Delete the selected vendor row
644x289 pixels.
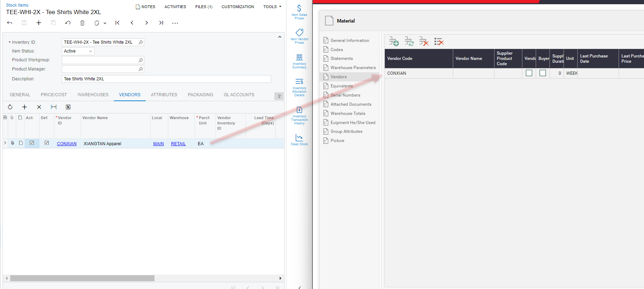tap(39, 107)
